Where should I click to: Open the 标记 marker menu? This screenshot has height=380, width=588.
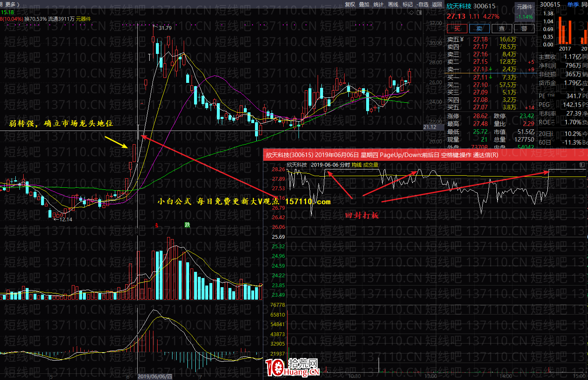tap(408, 4)
